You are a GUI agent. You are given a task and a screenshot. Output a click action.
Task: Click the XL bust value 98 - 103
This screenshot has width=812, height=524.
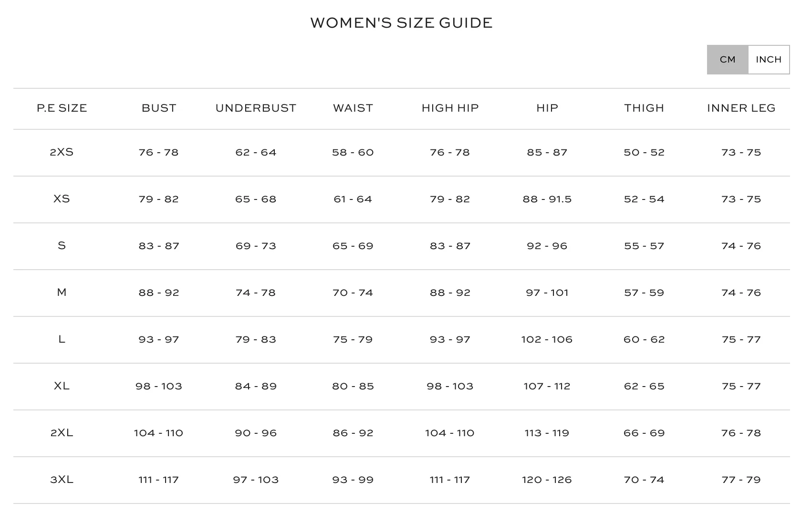[159, 386]
